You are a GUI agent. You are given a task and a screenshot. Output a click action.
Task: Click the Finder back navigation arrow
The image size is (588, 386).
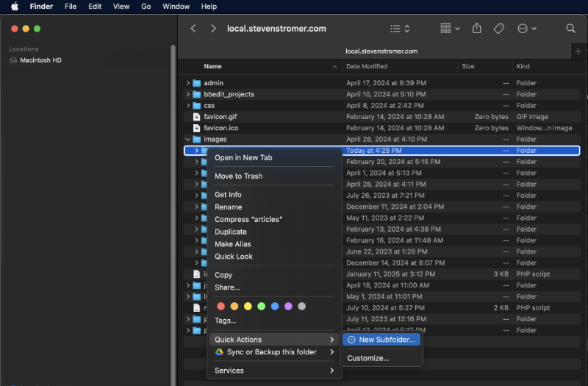coord(193,29)
